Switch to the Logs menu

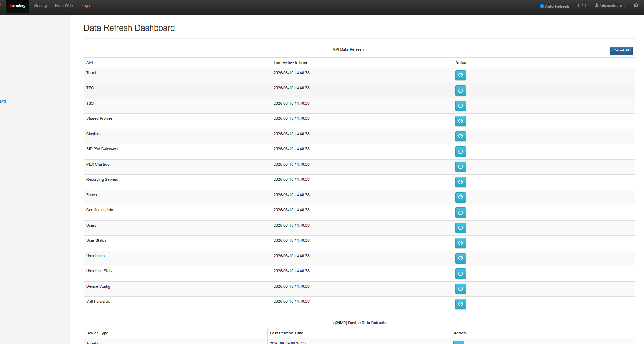(x=86, y=6)
